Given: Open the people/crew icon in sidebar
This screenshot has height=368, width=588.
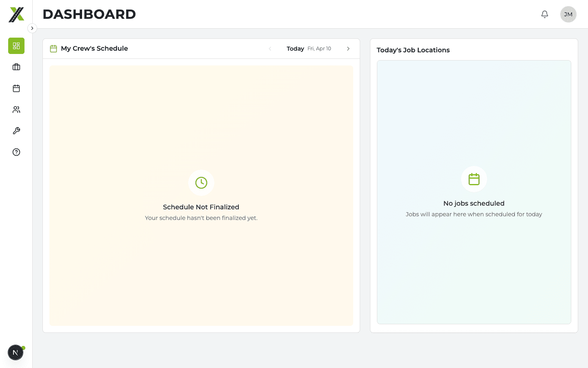Looking at the screenshot, I should [x=16, y=110].
